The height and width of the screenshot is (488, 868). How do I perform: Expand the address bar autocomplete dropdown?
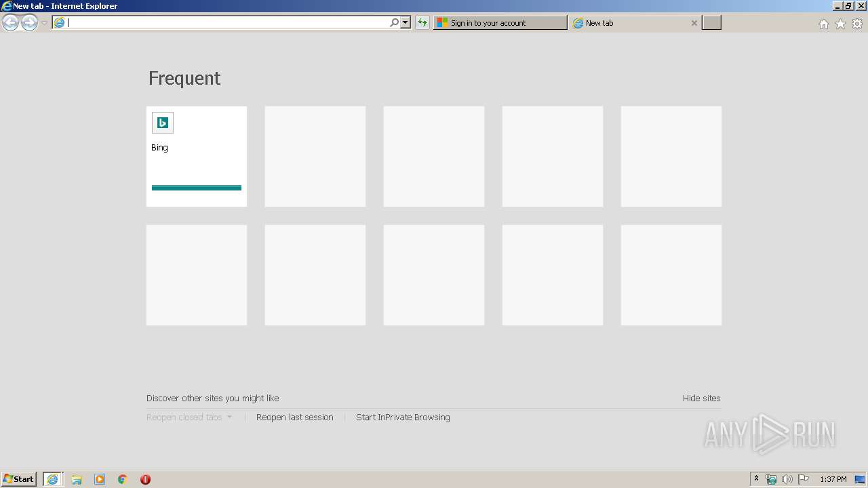tap(406, 22)
